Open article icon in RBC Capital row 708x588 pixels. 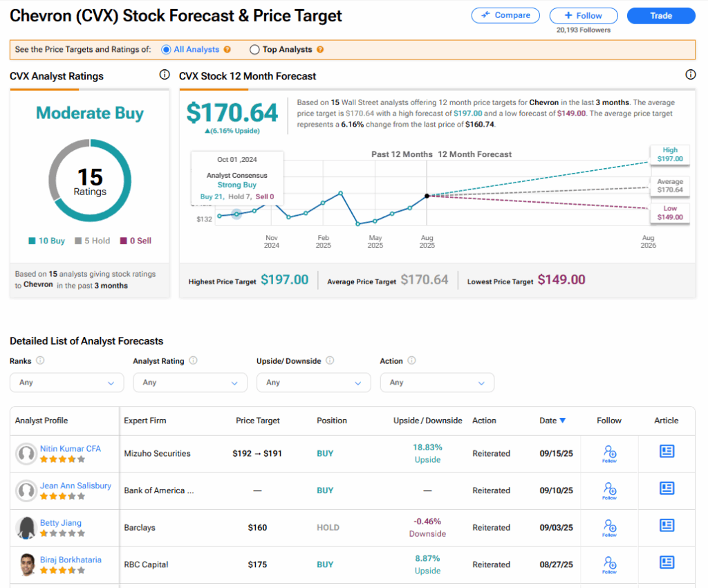(x=667, y=562)
